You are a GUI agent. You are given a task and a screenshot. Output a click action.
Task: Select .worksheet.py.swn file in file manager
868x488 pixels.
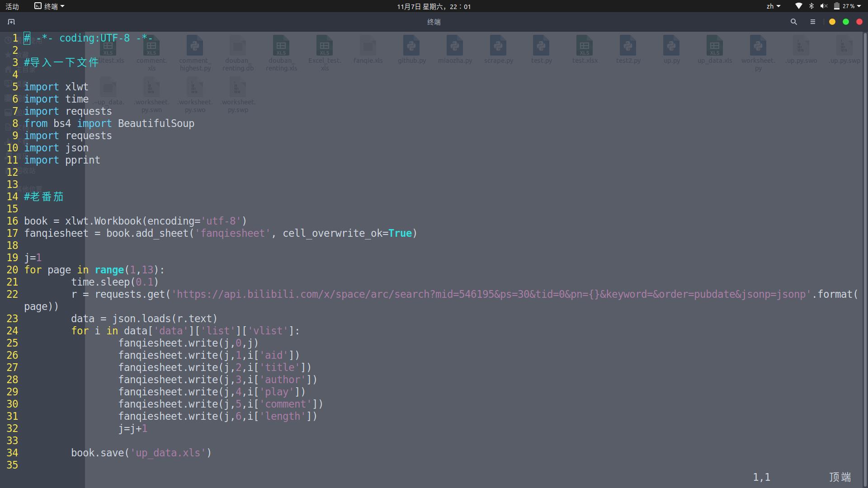[151, 95]
